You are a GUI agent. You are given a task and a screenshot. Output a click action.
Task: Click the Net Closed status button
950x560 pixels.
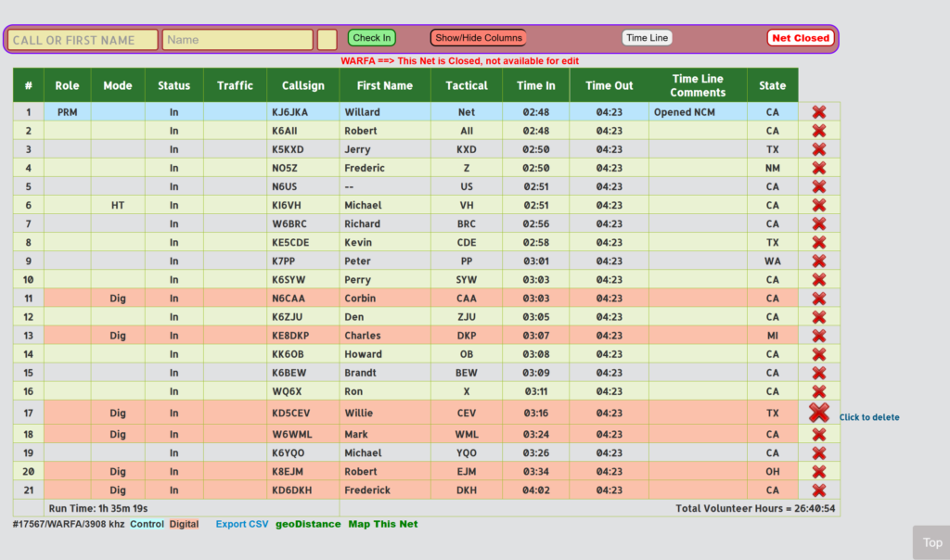click(801, 38)
